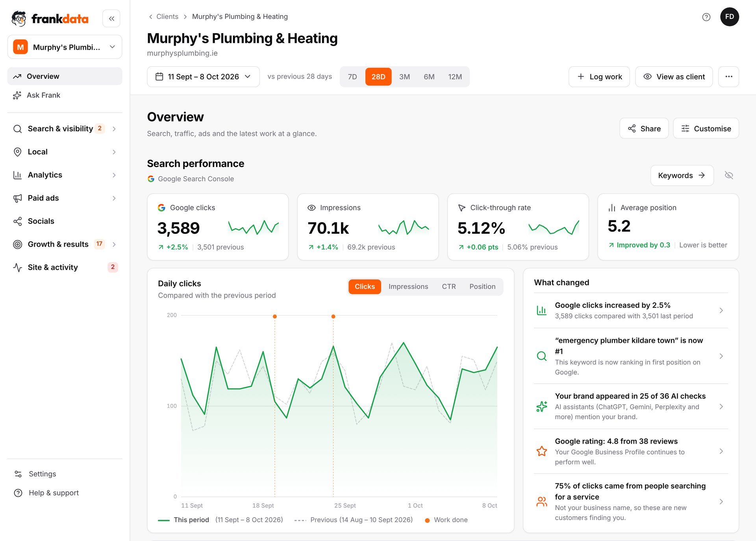Viewport: 756px width, 541px height.
Task: Switch chart to Clicks tab
Action: (x=365, y=286)
